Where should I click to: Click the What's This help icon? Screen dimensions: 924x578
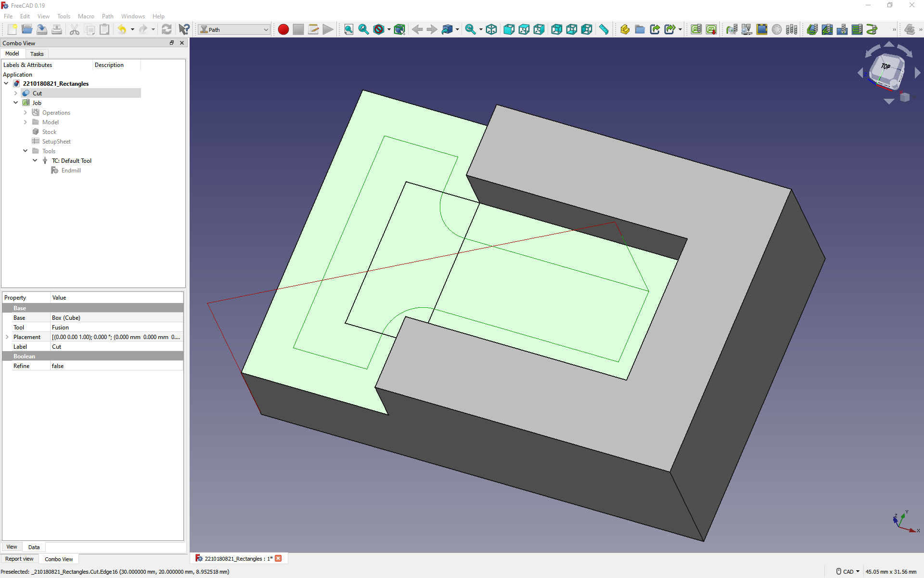tap(184, 29)
